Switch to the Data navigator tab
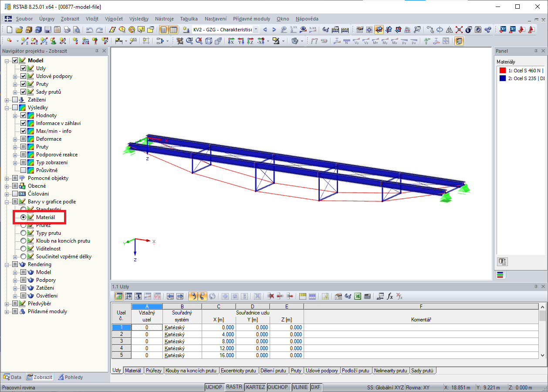Screen dimensions: 548x392 (x=13, y=377)
